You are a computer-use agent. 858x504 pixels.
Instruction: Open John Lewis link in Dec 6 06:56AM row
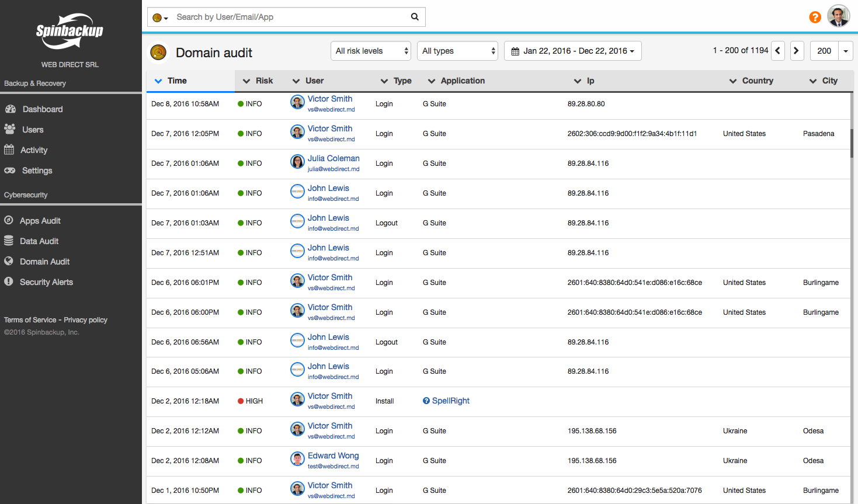(x=328, y=337)
